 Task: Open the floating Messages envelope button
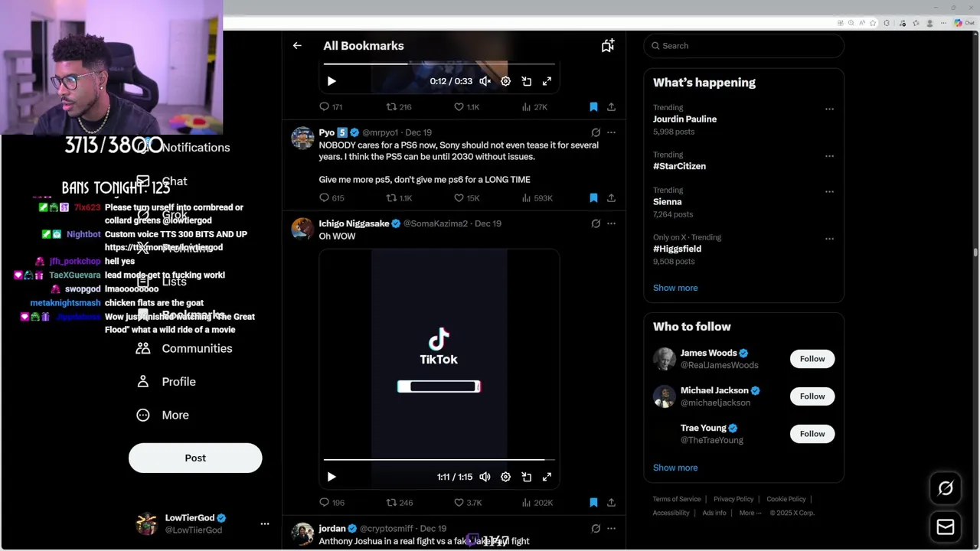pos(946,527)
